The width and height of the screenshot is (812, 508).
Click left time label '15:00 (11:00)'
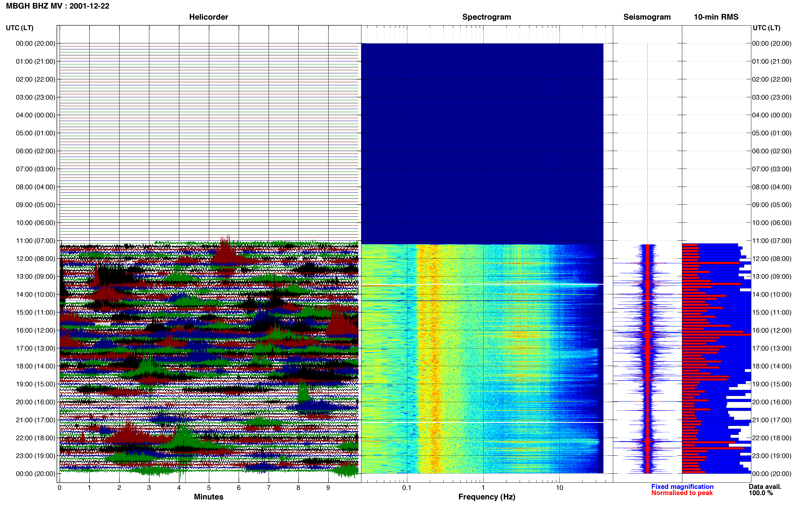tap(36, 313)
